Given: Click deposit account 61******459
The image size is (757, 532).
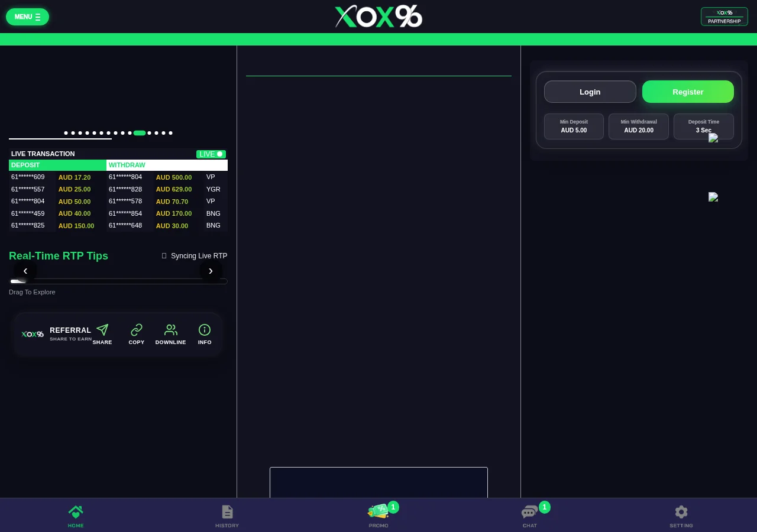Looking at the screenshot, I should point(28,213).
